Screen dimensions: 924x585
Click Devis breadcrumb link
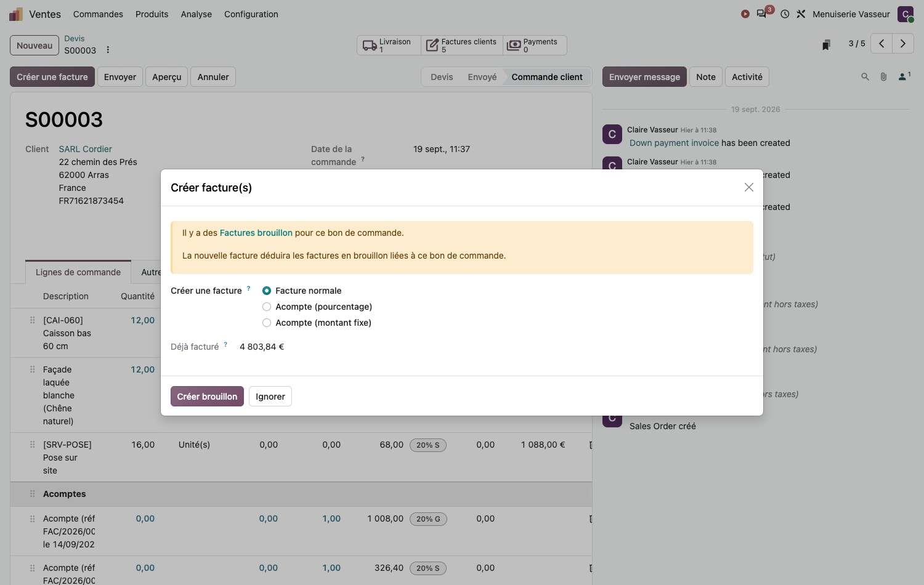75,39
